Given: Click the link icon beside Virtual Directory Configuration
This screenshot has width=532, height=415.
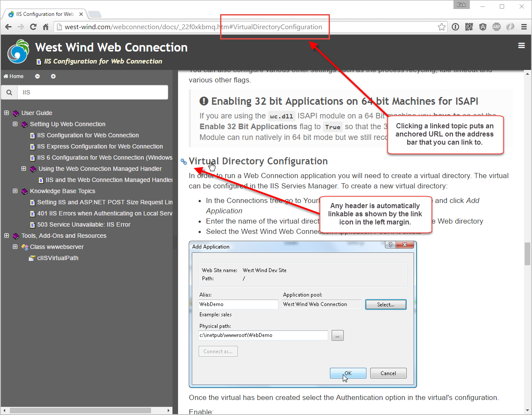Looking at the screenshot, I should coord(184,161).
